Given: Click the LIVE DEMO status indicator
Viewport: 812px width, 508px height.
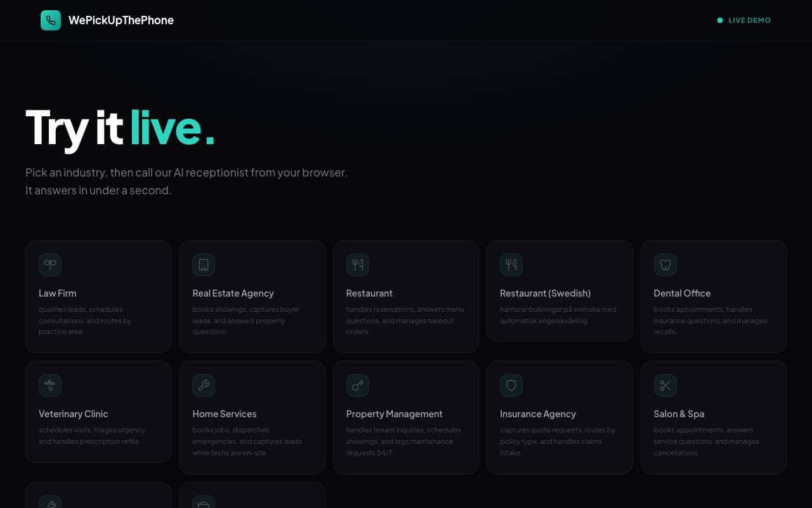Looking at the screenshot, I should (x=743, y=20).
